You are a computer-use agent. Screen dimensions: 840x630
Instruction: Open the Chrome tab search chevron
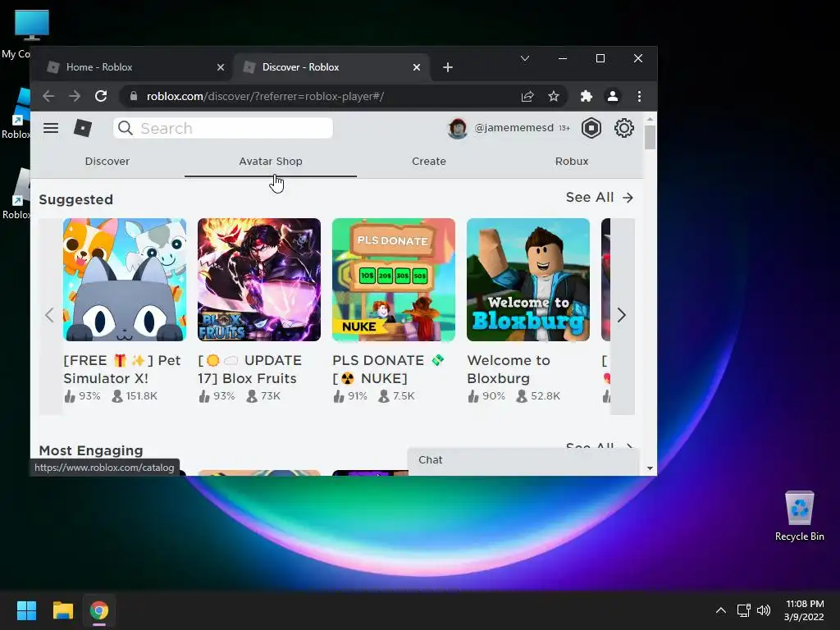pyautogui.click(x=525, y=58)
